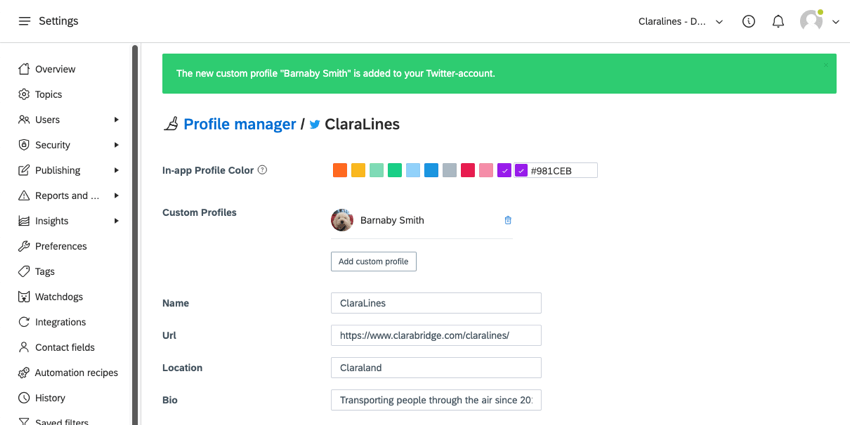
Task: Pick the light green color swatch
Action: point(377,170)
